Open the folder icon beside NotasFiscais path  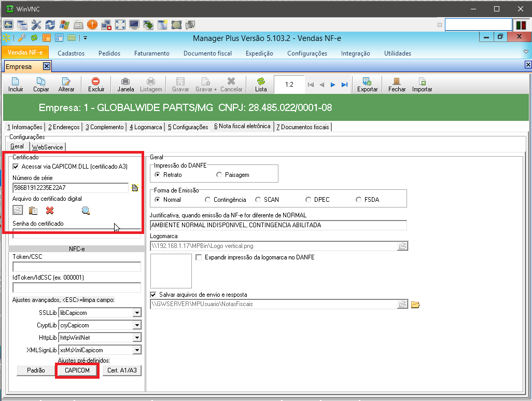pos(415,305)
